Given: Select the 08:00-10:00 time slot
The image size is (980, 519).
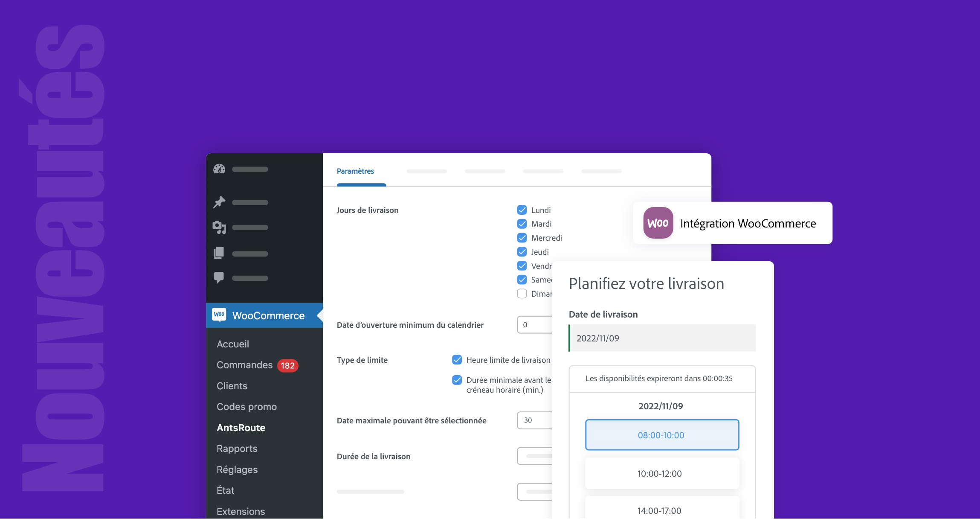Looking at the screenshot, I should click(662, 435).
